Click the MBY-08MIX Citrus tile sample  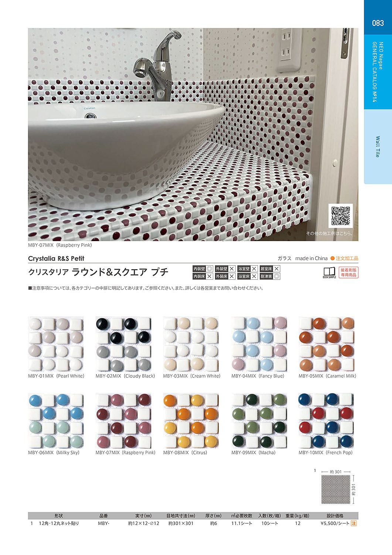pos(191,421)
